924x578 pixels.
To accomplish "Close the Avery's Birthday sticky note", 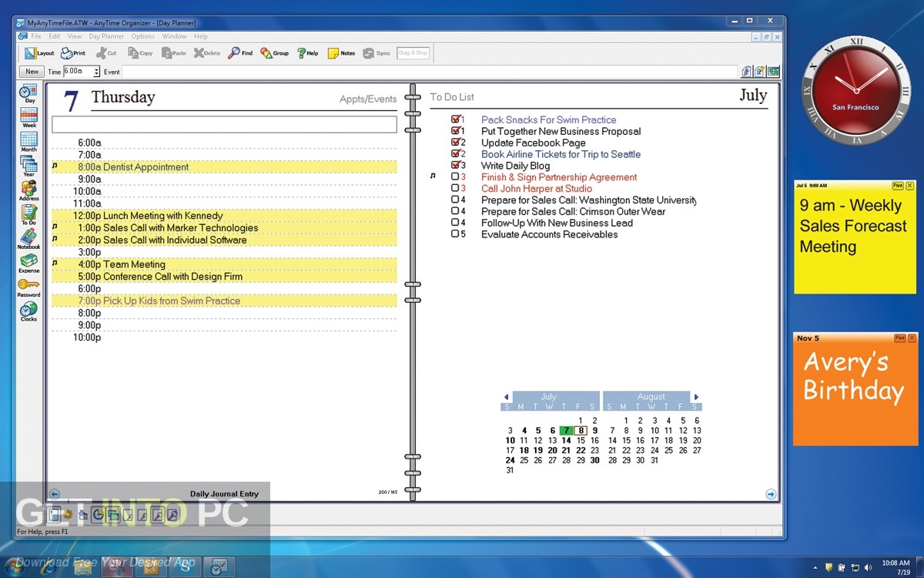I will 912,338.
